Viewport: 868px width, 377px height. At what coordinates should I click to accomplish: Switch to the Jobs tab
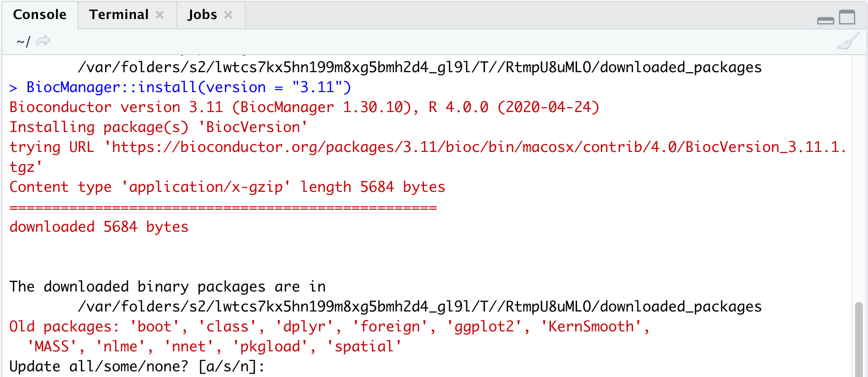click(202, 15)
